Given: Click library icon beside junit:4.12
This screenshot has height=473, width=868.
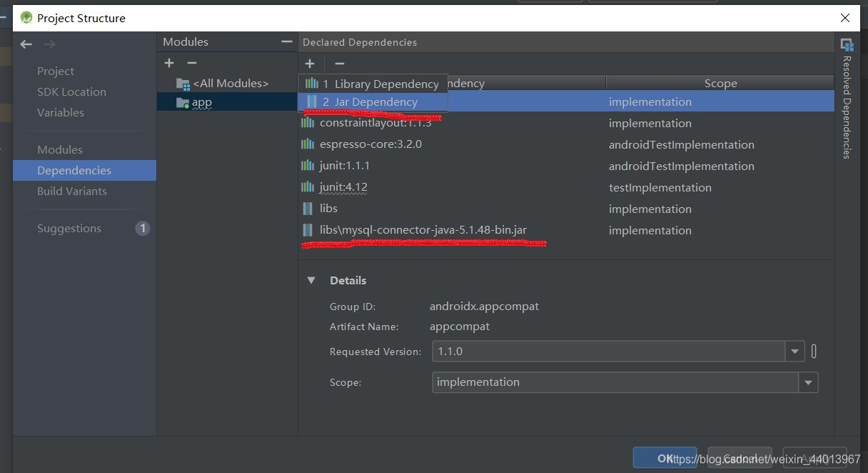Looking at the screenshot, I should pyautogui.click(x=308, y=186).
